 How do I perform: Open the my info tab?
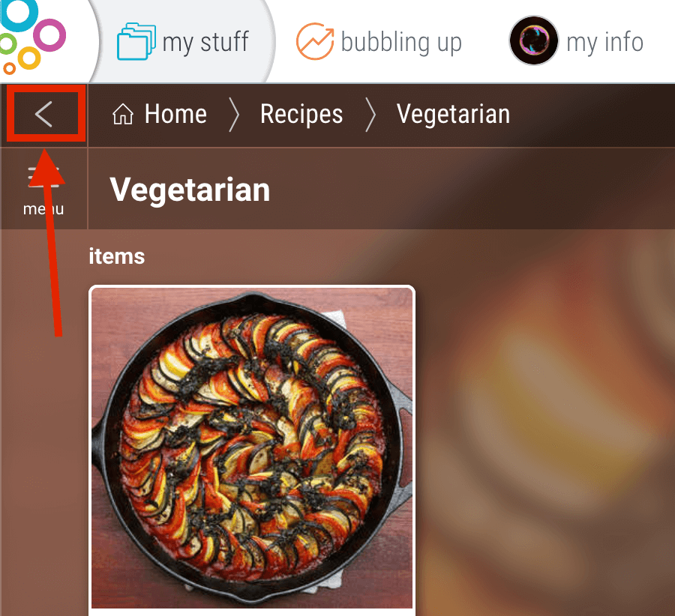click(577, 42)
